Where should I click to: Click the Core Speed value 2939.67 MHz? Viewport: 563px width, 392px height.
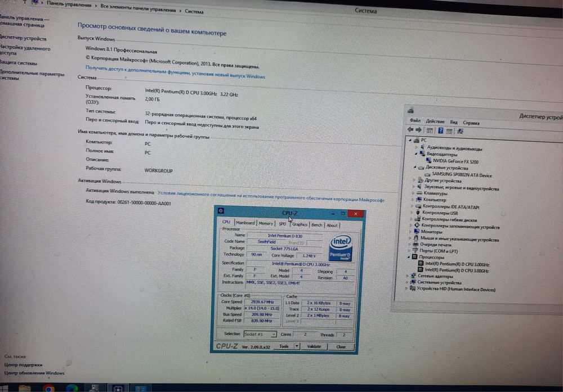(x=262, y=302)
